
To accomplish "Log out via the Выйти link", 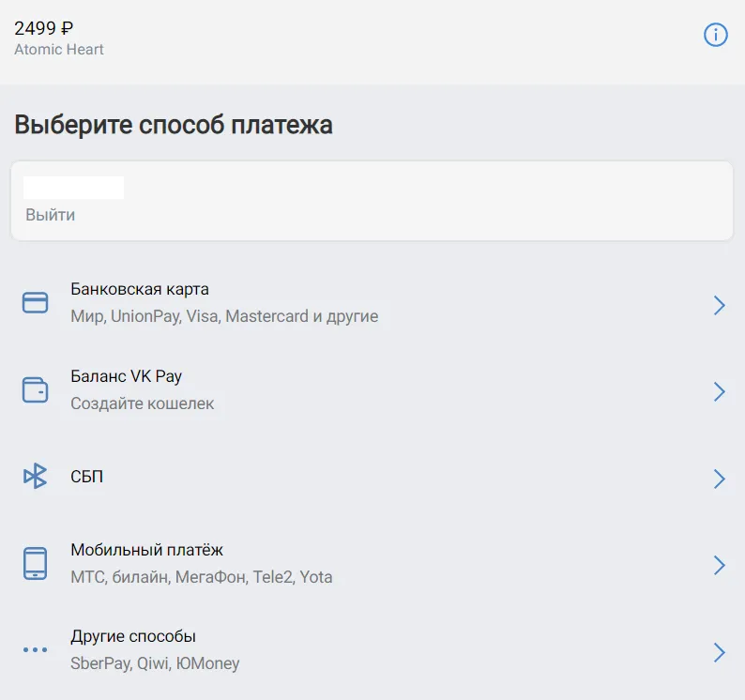I will (51, 215).
